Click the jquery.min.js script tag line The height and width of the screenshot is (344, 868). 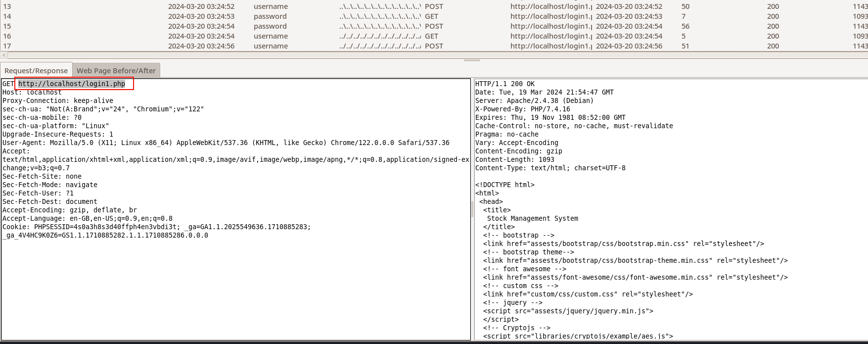pyautogui.click(x=568, y=311)
